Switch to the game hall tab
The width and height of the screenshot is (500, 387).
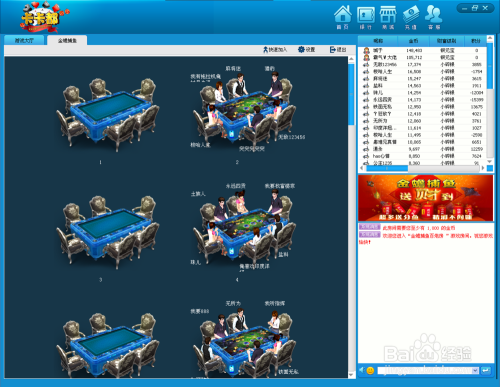[24, 40]
